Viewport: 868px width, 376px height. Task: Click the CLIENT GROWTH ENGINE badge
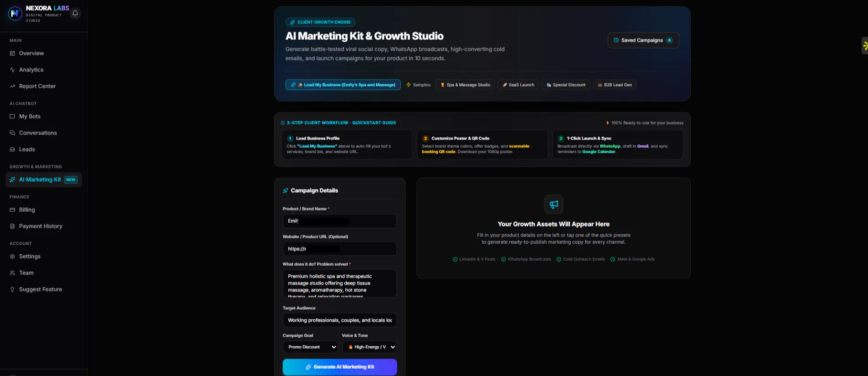point(321,22)
